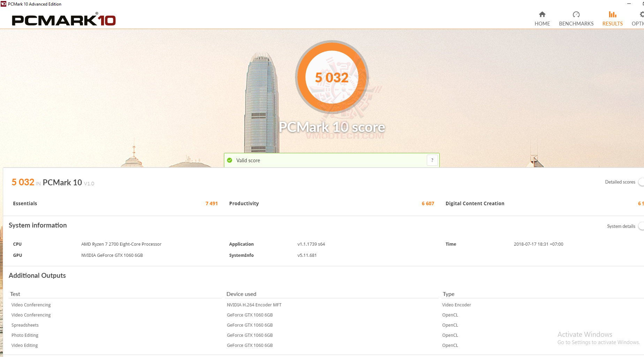
Task: Click the "Type" column header
Action: click(448, 294)
